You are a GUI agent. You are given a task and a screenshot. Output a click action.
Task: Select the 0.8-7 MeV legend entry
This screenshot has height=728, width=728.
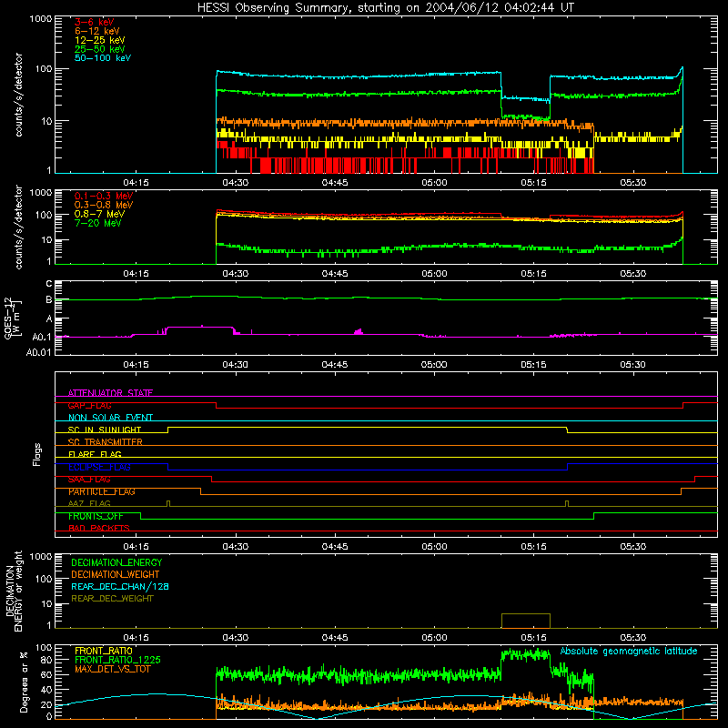click(x=99, y=214)
